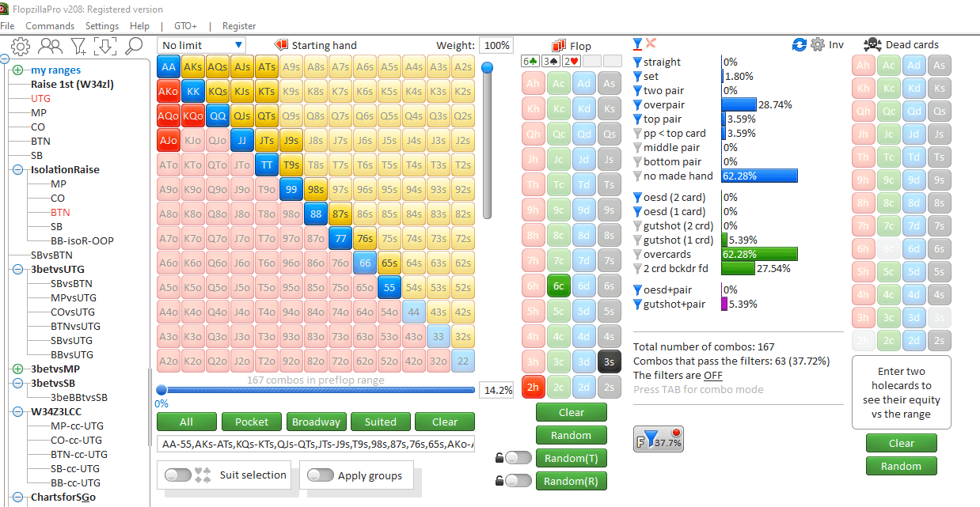Image resolution: width=980 pixels, height=507 pixels.
Task: Click the skull Dead cards icon
Action: point(872,44)
